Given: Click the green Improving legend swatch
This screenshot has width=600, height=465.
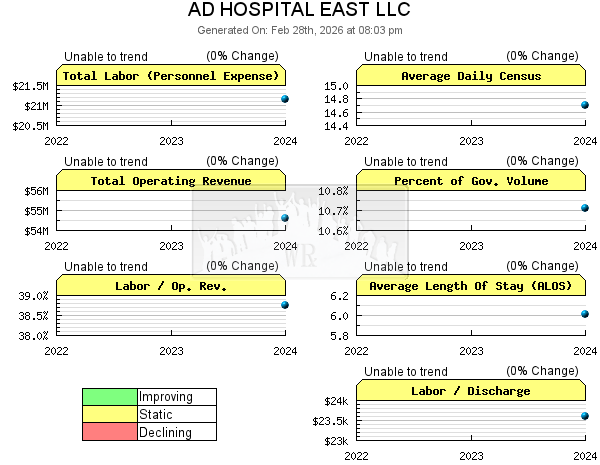Looking at the screenshot, I should tap(110, 397).
